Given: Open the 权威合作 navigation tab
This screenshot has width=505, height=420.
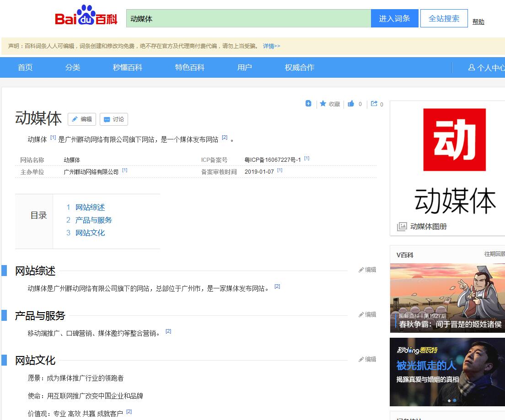Looking at the screenshot, I should pyautogui.click(x=300, y=67).
